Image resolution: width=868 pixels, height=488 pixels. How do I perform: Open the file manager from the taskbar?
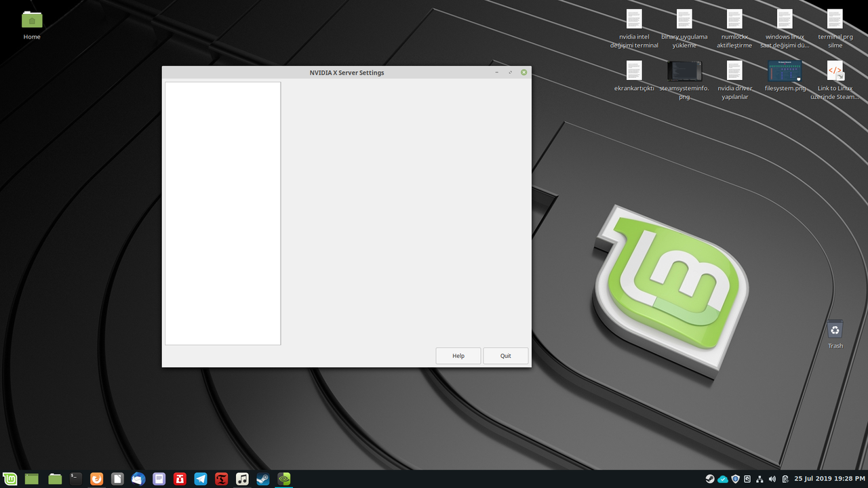point(55,479)
